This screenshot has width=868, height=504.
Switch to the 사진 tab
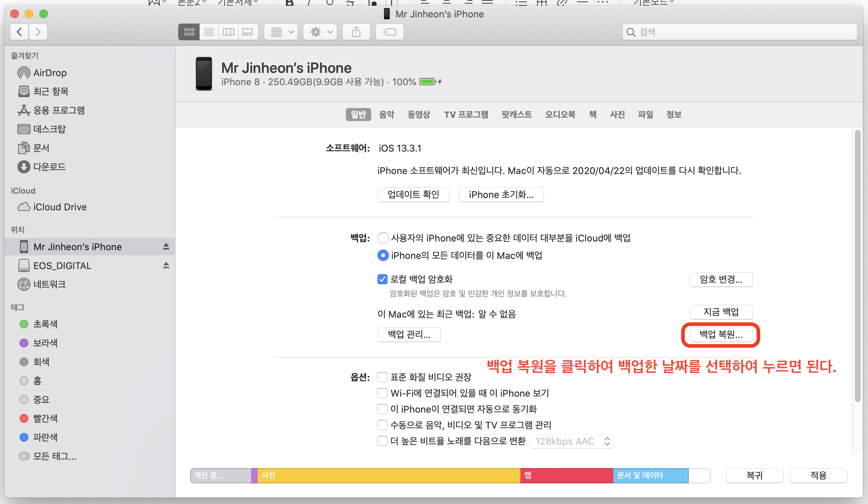tap(617, 115)
